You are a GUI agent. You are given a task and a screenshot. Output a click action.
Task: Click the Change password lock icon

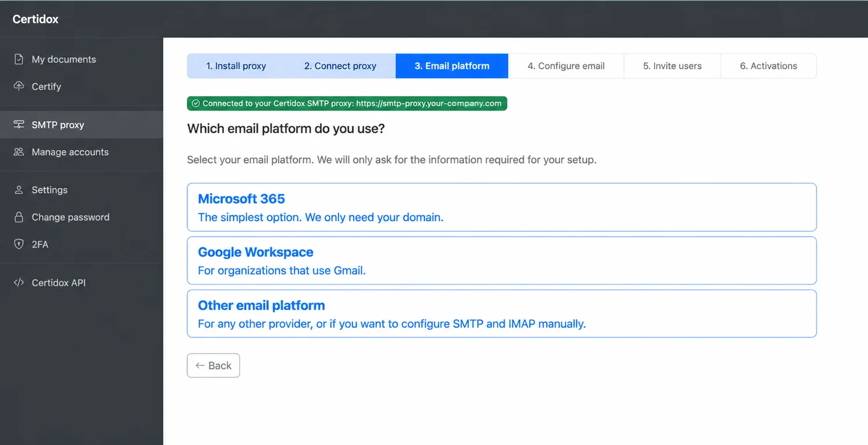[x=19, y=217]
